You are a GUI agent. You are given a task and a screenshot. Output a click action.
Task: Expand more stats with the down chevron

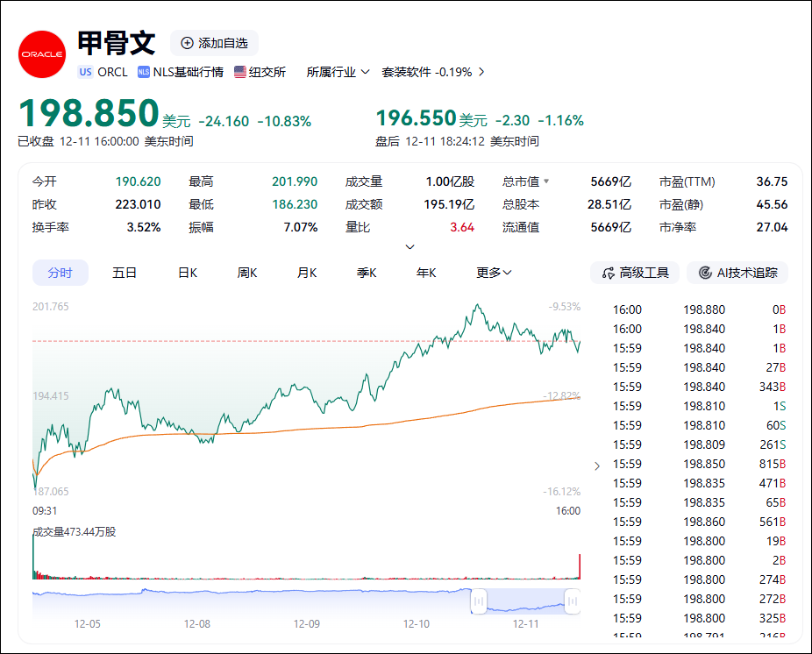click(x=410, y=247)
